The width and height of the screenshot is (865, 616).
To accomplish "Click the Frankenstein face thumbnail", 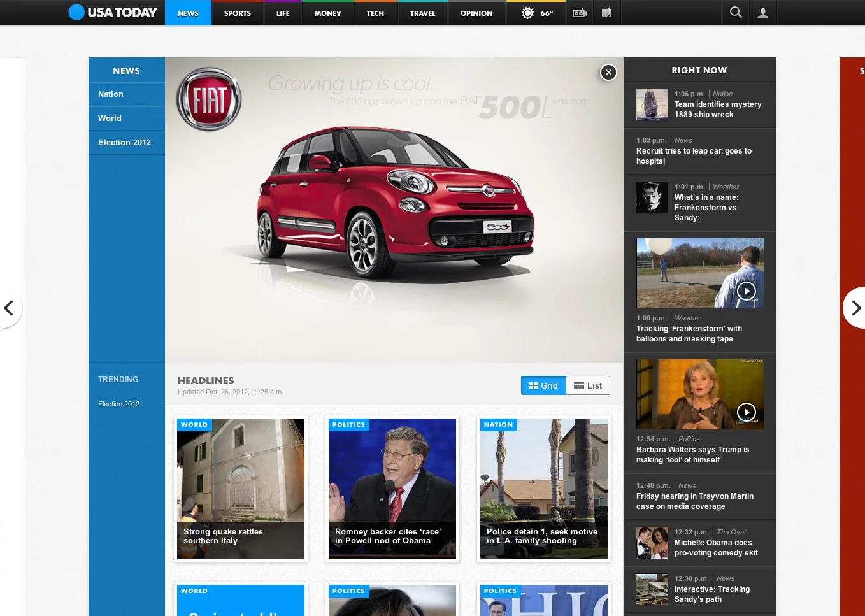I will [x=652, y=197].
